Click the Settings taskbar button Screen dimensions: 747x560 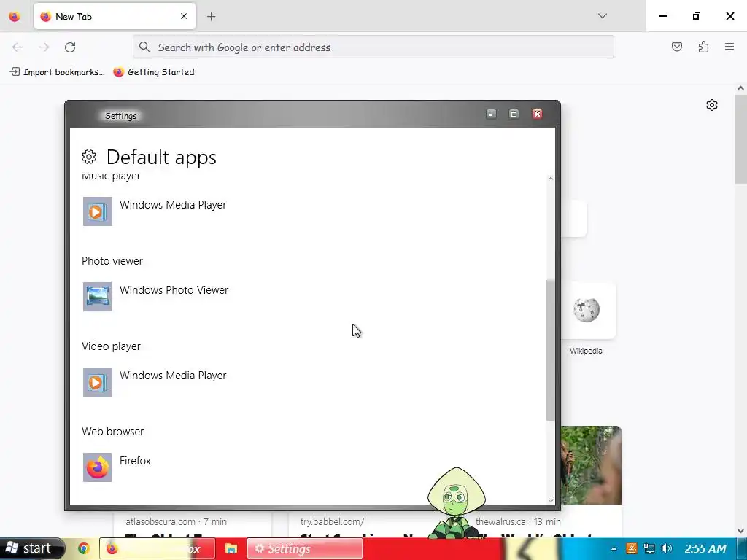pos(305,548)
